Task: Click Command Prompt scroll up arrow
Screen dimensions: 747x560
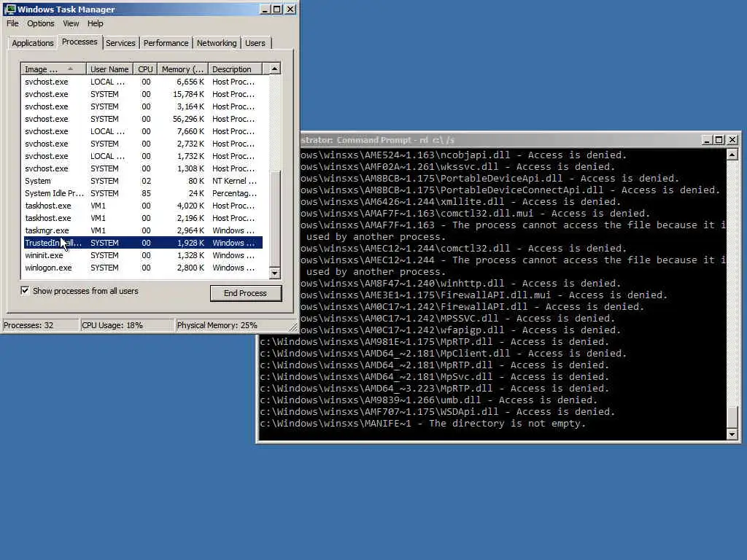Action: coord(732,155)
